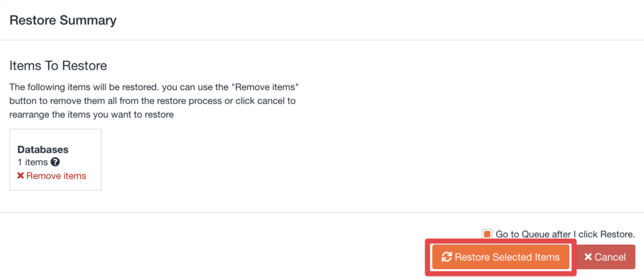Image resolution: width=644 pixels, height=280 pixels.
Task: Toggle the Go to Queue checkbox
Action: 487,234
